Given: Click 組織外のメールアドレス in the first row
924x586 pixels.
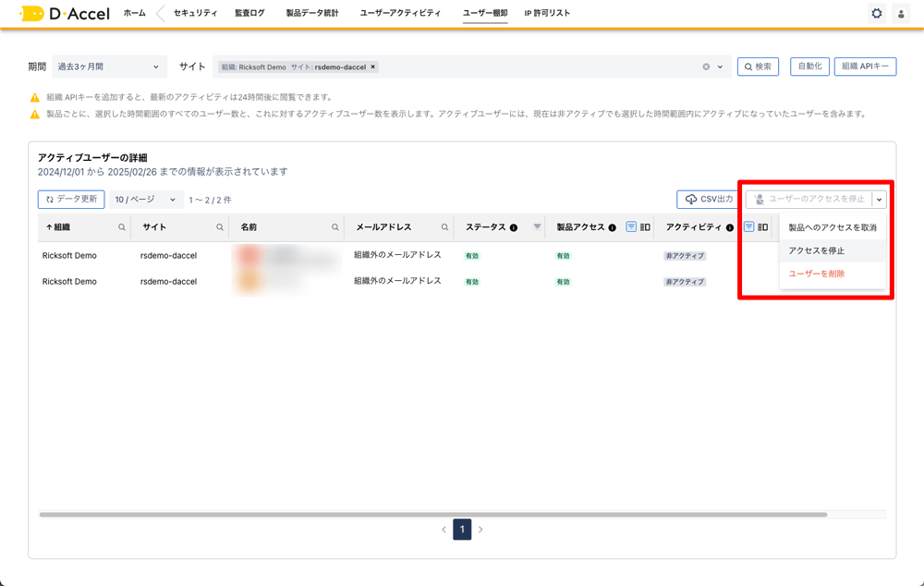Looking at the screenshot, I should [x=397, y=255].
